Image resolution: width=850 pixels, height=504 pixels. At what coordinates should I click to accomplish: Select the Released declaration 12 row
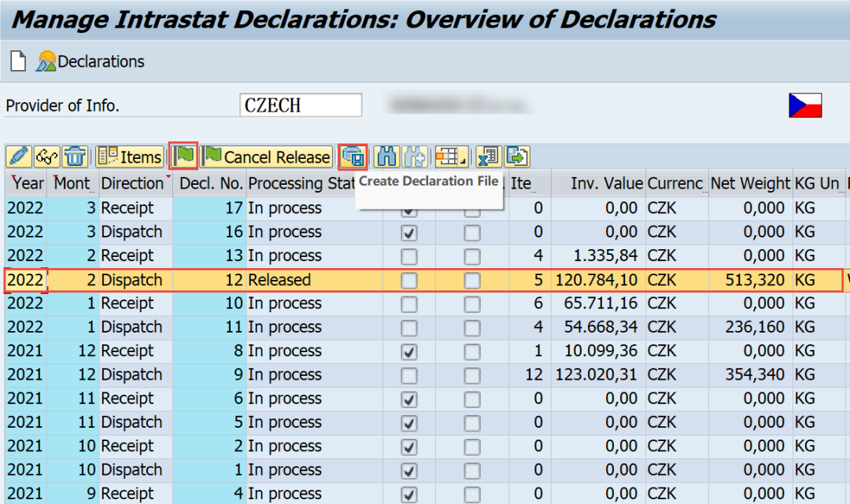(x=424, y=280)
